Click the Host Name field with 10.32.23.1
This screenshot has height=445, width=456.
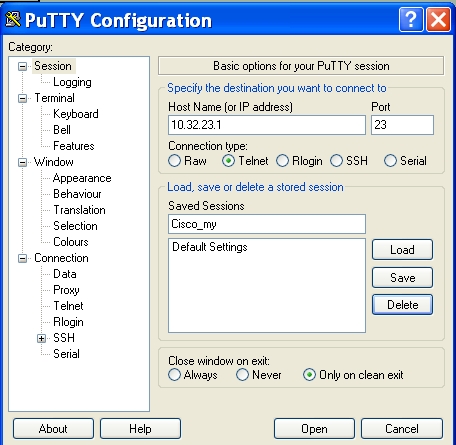click(x=267, y=125)
